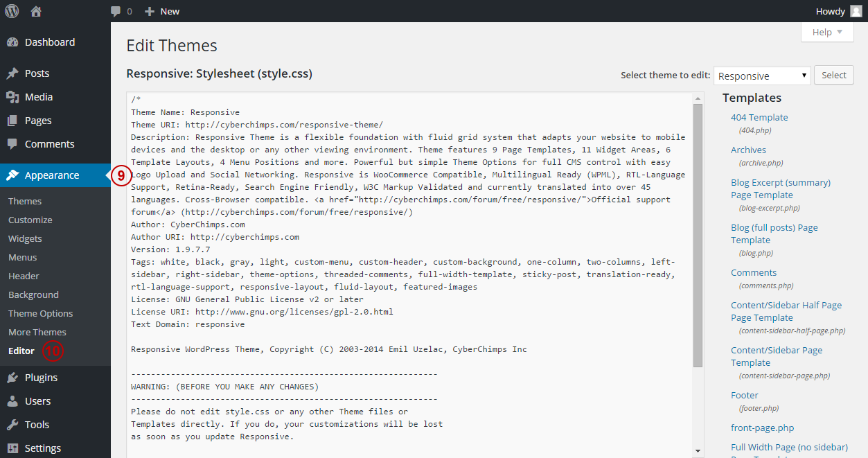
Task: Click the plus icon next to New
Action: pyautogui.click(x=150, y=12)
